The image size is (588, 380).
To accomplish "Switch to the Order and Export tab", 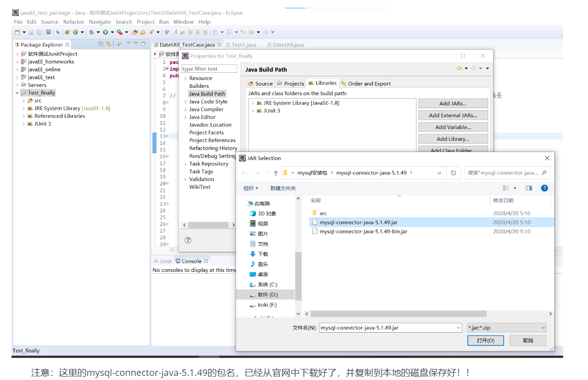I will (x=366, y=83).
